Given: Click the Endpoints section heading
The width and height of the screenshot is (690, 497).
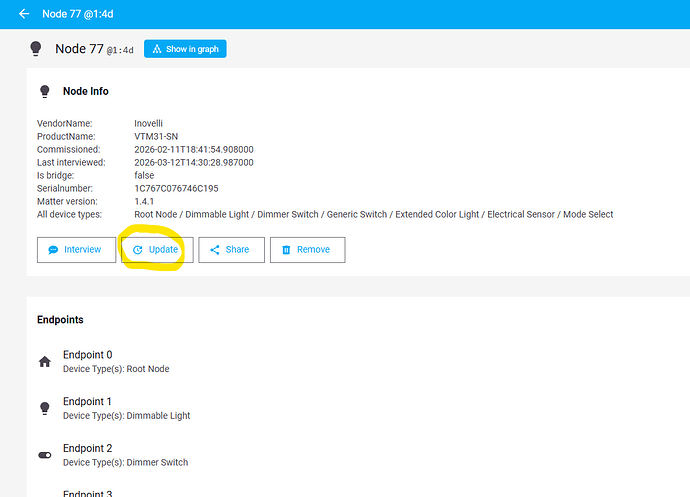Looking at the screenshot, I should pyautogui.click(x=60, y=320).
